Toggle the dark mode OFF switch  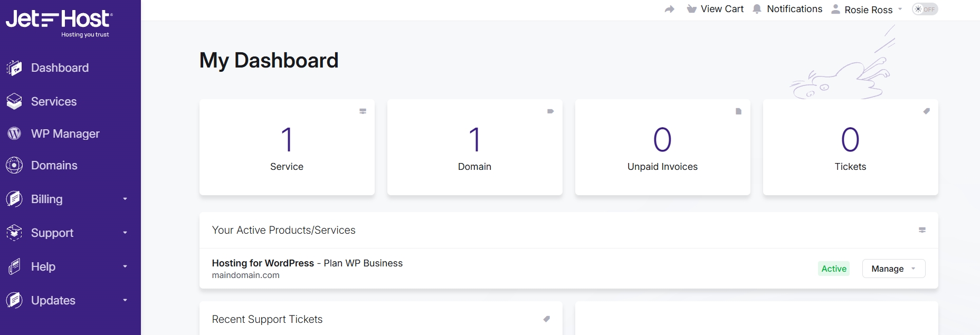tap(925, 9)
